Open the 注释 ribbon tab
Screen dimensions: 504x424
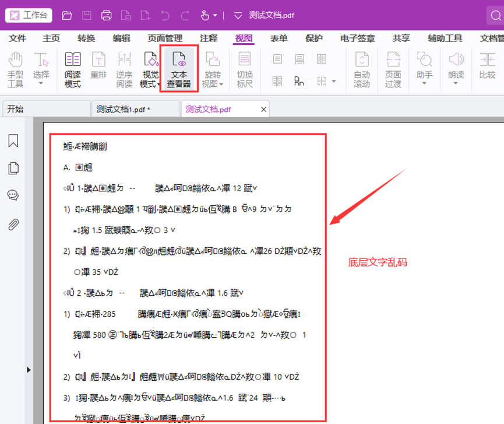[209, 38]
